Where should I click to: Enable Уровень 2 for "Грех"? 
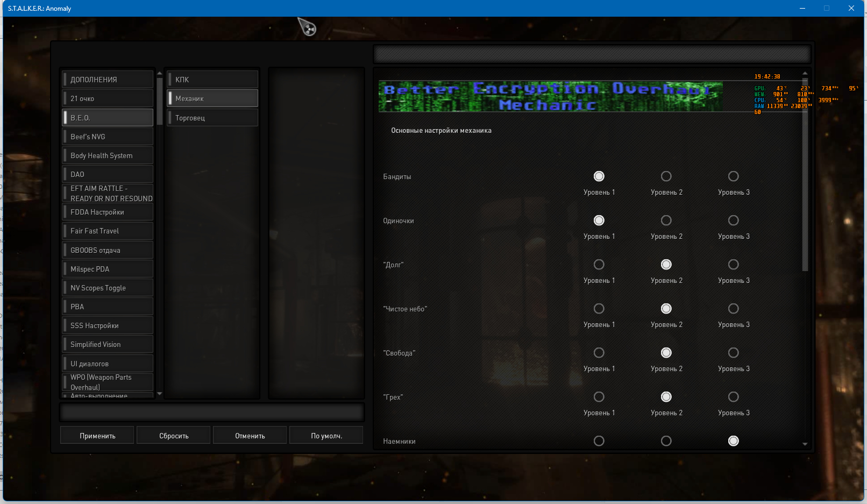(x=666, y=397)
